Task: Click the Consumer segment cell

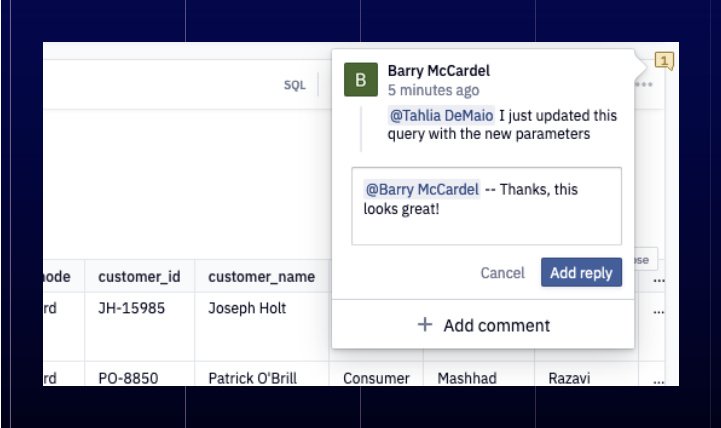Action: pos(376,378)
